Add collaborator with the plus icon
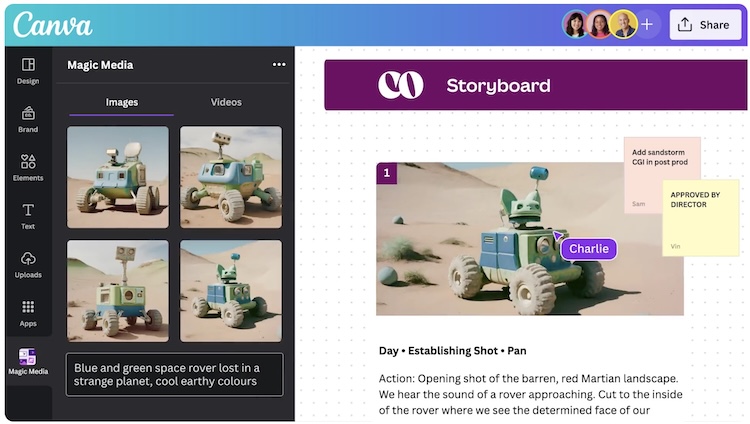The image size is (750, 424). (x=647, y=24)
